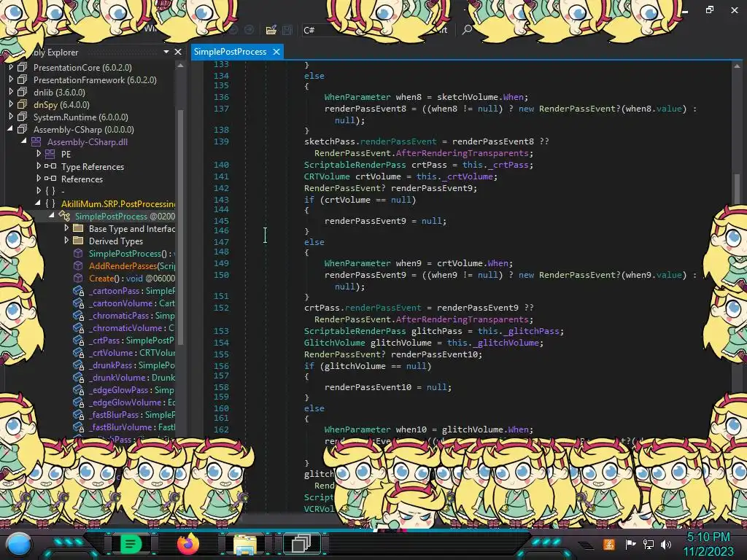Image resolution: width=747 pixels, height=560 pixels.
Task: Click the AfterRenderingTransparents link on line 139
Action: coord(462,153)
